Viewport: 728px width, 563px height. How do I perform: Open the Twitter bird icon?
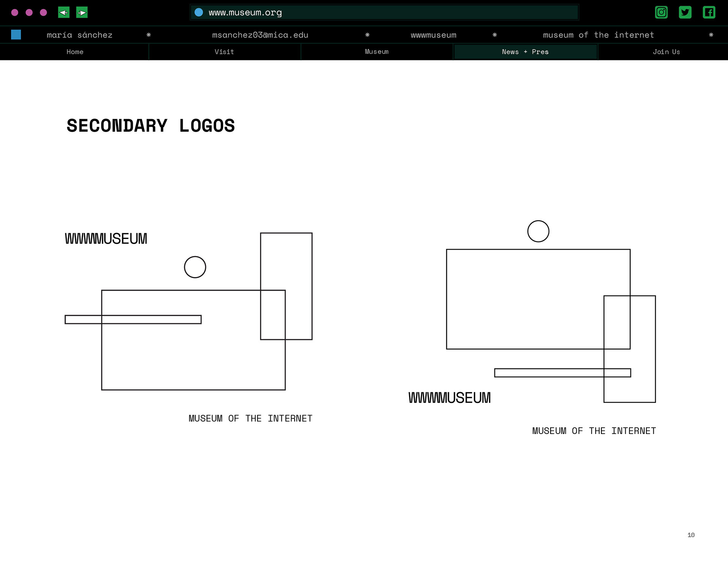click(x=685, y=13)
